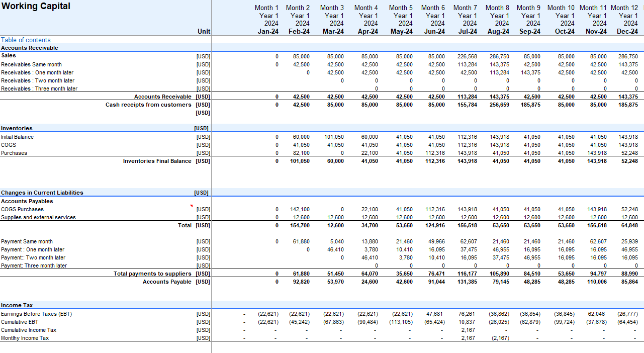
Task: Select Cash receipts from customers Aug-24 value
Action: click(x=499, y=105)
